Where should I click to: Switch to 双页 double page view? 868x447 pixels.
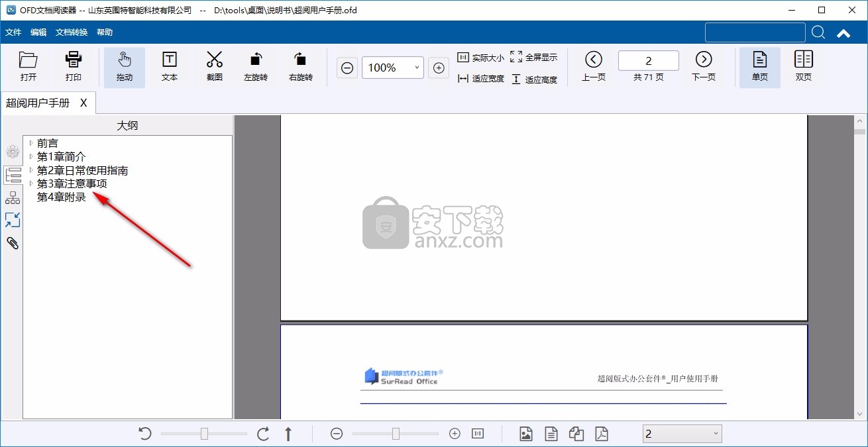[x=804, y=66]
